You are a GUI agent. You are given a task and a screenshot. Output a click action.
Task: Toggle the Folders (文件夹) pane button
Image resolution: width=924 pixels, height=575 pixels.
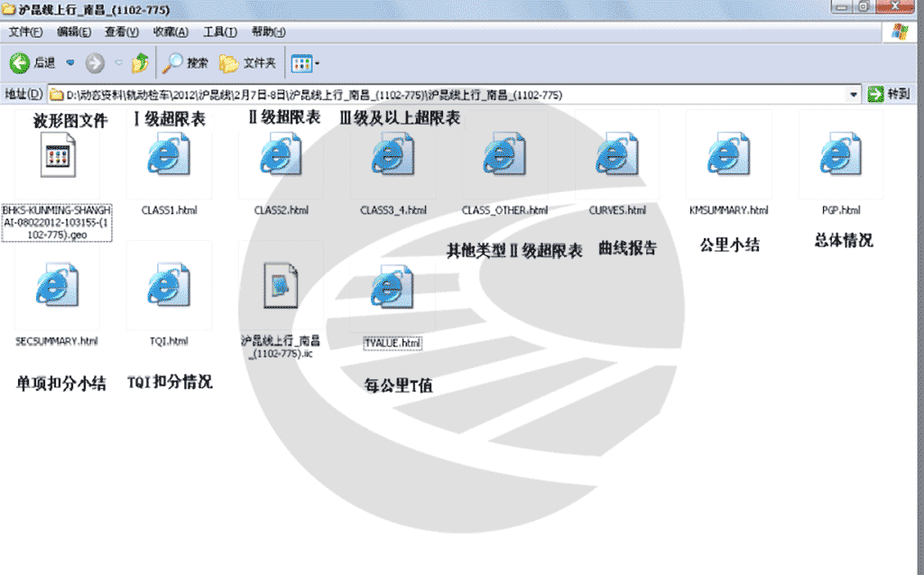pos(247,62)
